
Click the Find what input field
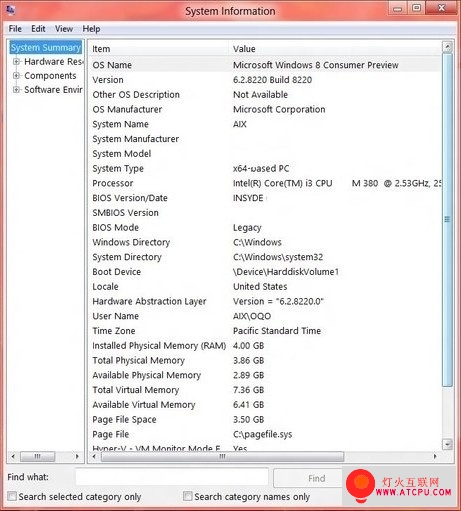[x=172, y=477]
